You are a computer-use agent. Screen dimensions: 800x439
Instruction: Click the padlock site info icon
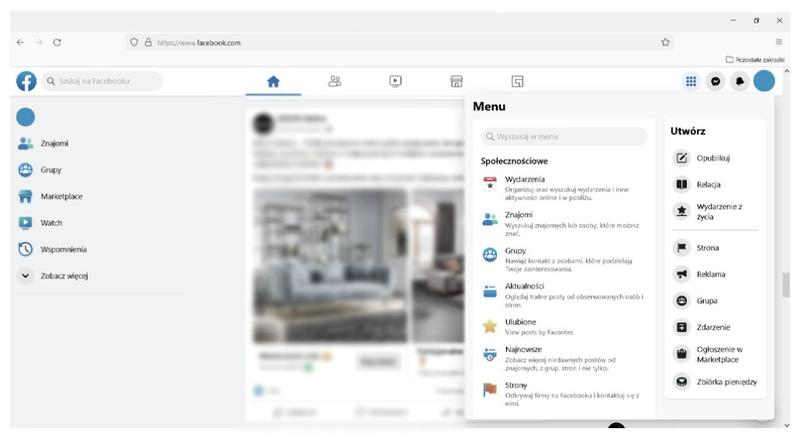148,42
